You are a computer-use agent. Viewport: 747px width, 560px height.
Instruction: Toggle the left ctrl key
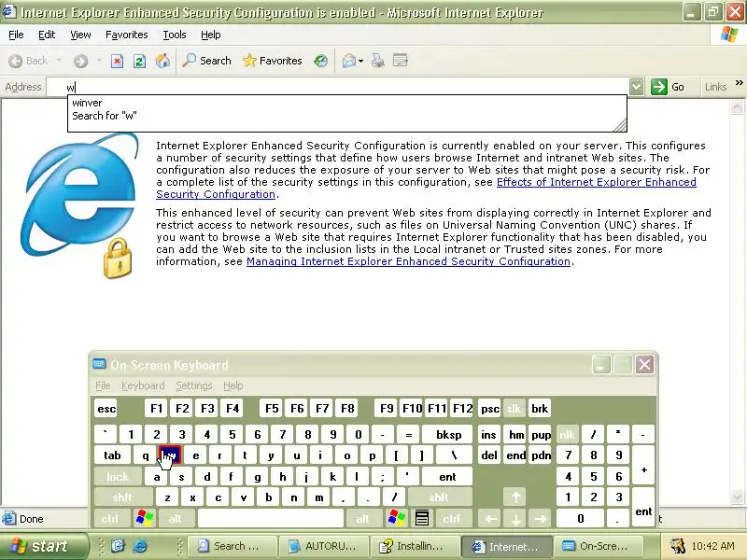click(110, 519)
